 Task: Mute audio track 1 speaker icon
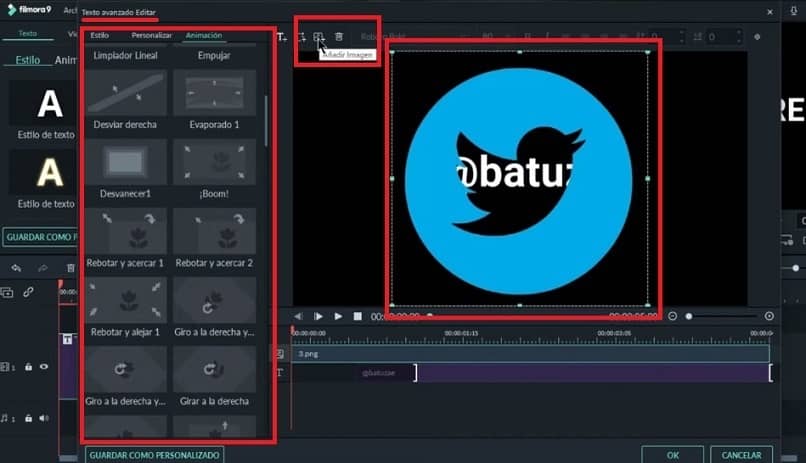(x=44, y=418)
